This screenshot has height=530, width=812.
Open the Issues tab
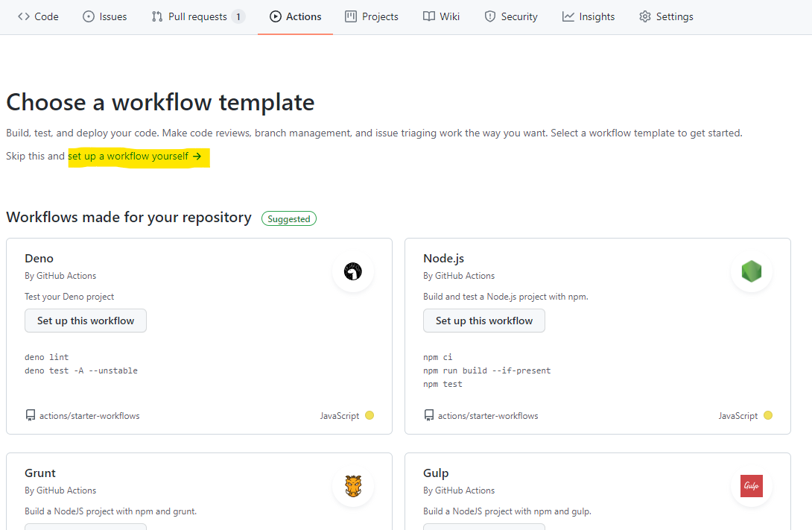pos(104,16)
